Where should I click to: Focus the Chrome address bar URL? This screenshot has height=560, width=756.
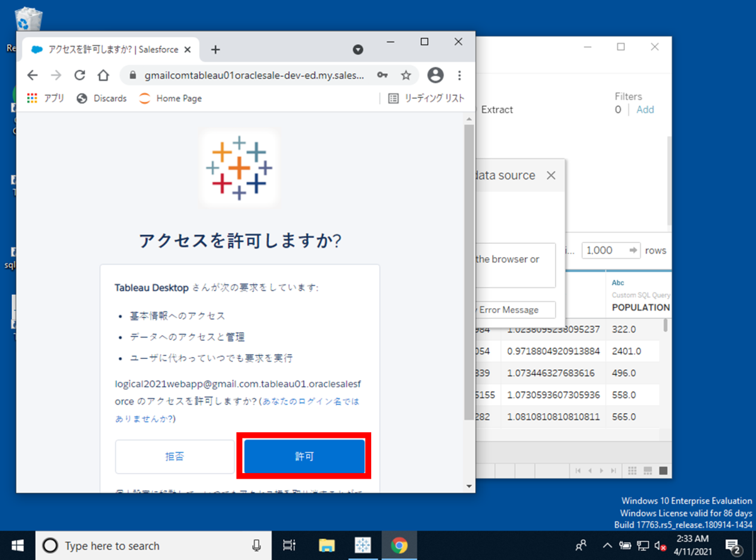tap(254, 76)
